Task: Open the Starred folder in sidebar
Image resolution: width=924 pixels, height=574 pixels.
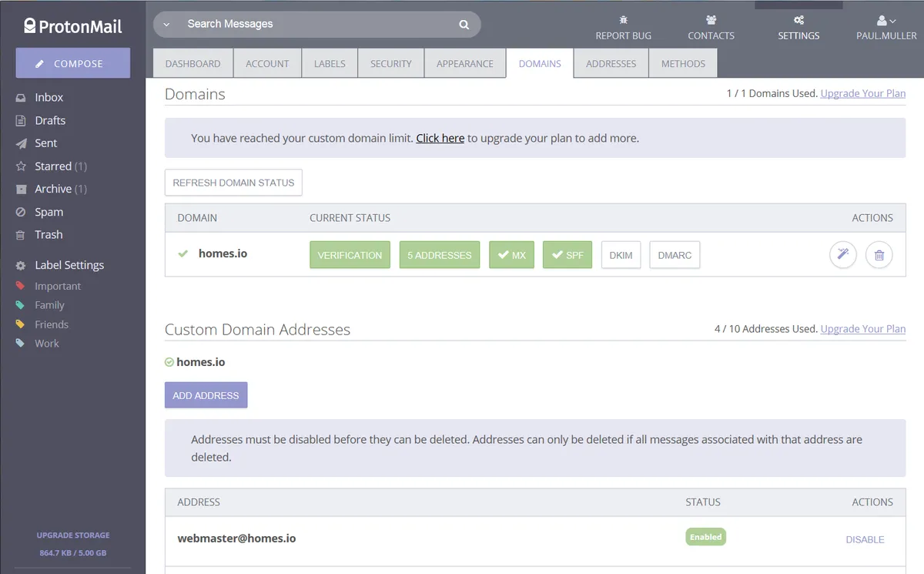Action: pyautogui.click(x=53, y=166)
